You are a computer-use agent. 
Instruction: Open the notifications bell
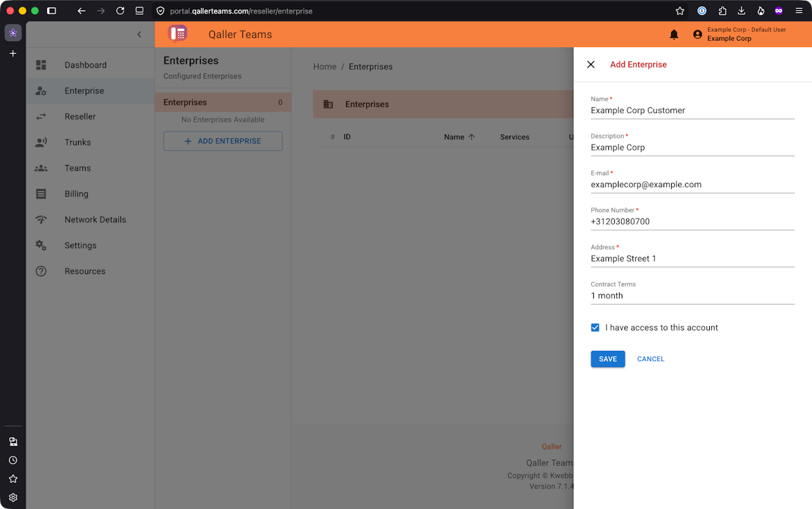674,35
